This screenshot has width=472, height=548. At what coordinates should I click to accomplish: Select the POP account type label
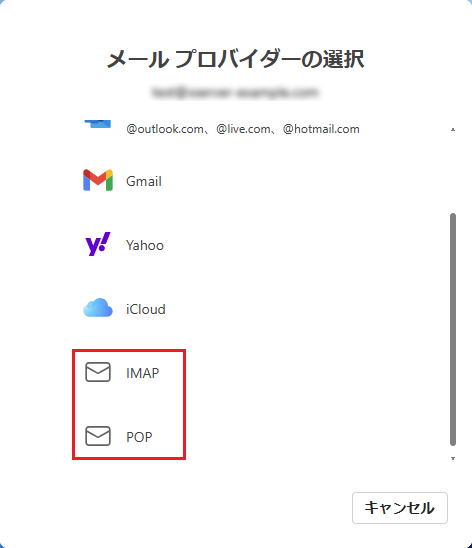(x=139, y=437)
